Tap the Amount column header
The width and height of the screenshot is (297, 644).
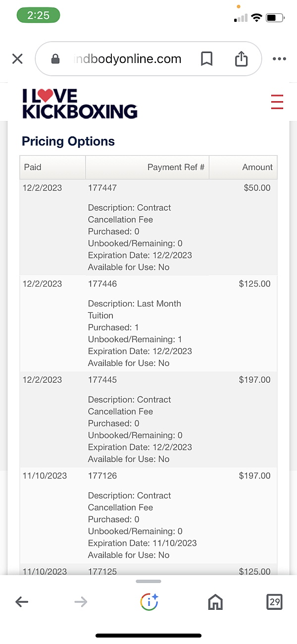pos(257,167)
